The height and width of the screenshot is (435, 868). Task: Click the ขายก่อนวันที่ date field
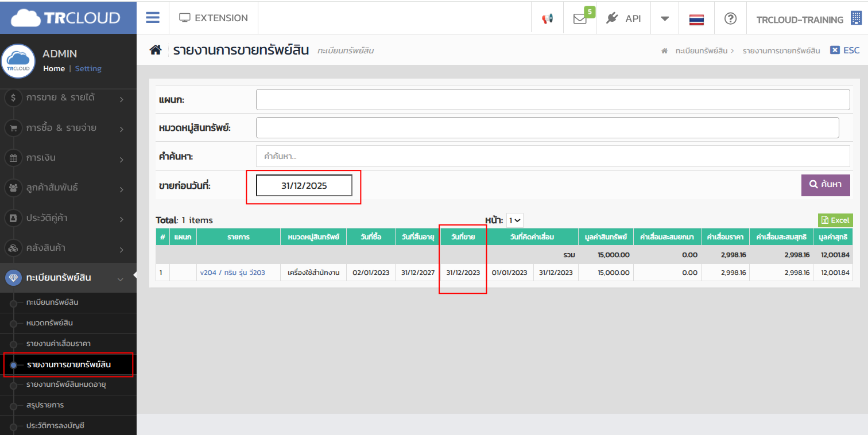pos(304,186)
